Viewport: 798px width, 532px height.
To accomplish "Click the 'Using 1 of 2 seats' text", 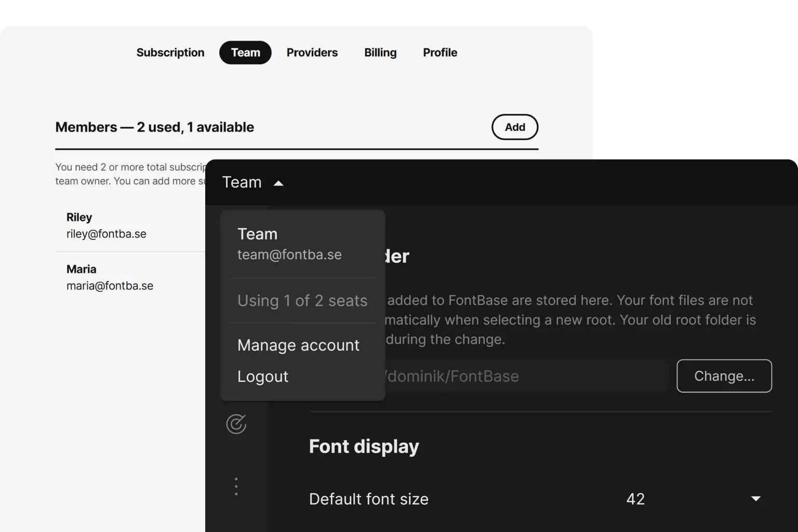I will click(302, 301).
